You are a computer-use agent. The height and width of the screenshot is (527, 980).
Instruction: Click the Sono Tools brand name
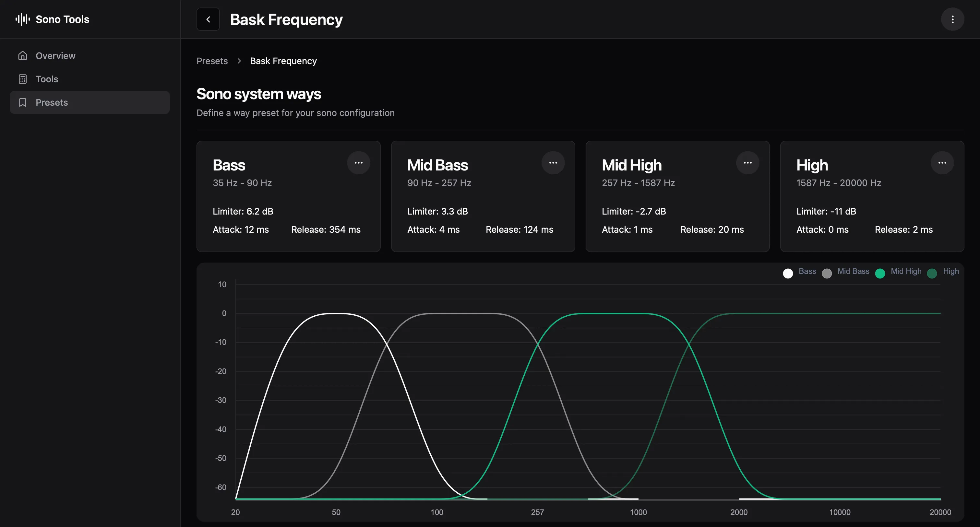(62, 19)
